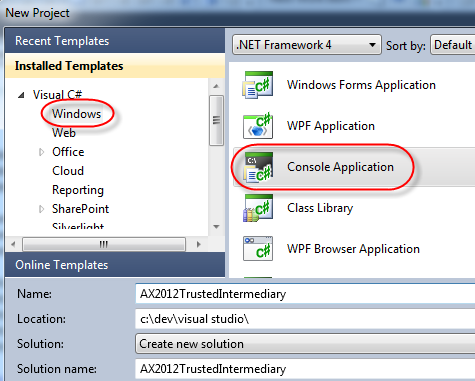The height and width of the screenshot is (381, 475).
Task: Open the Recent Templates section
Action: [115, 41]
